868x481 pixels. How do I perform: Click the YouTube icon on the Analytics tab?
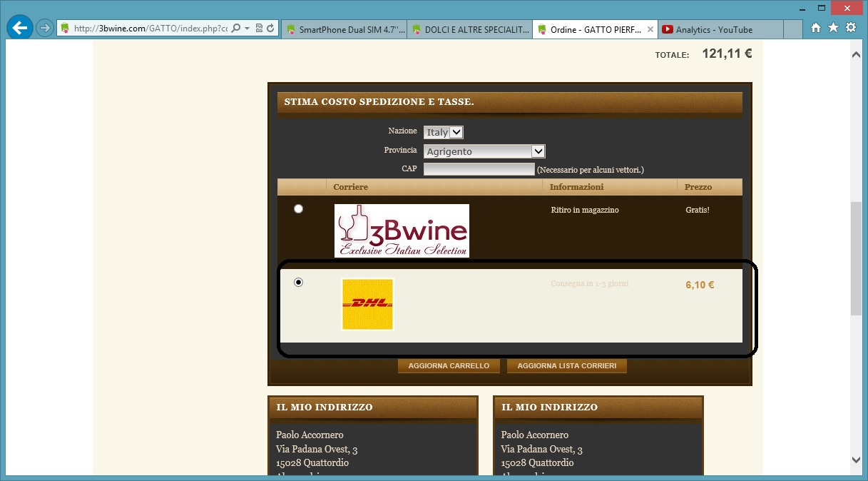pyautogui.click(x=668, y=29)
